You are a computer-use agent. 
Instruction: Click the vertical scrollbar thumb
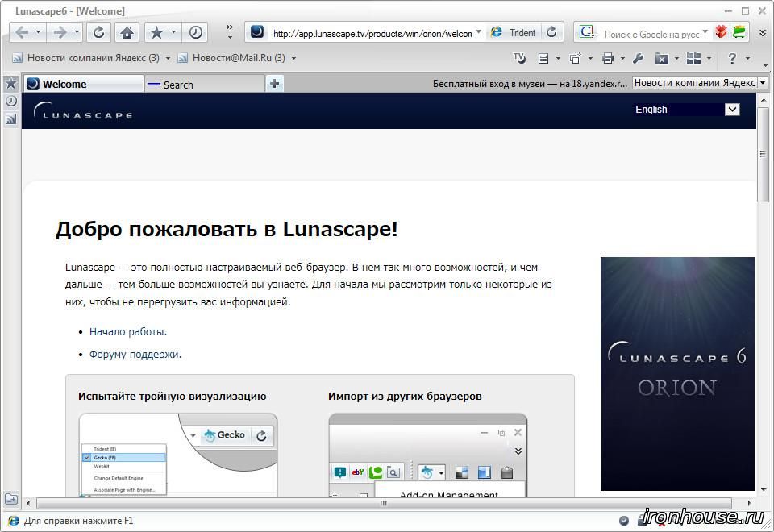pos(764,155)
